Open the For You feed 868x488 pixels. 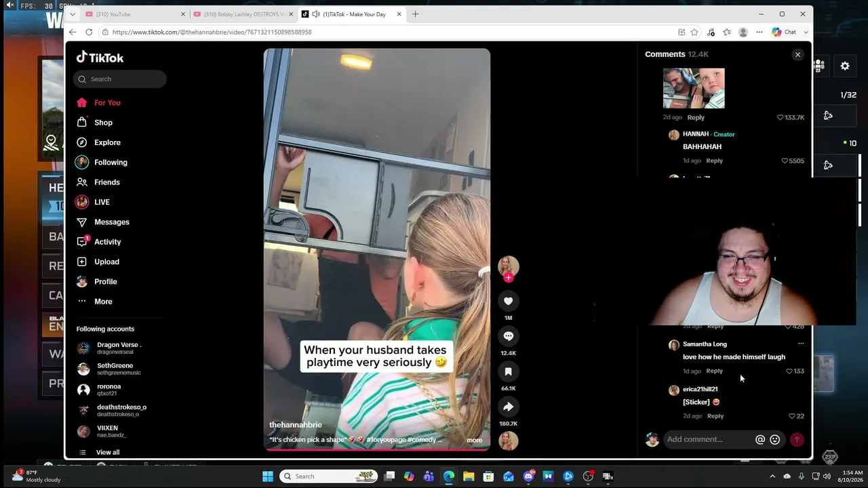pos(107,103)
